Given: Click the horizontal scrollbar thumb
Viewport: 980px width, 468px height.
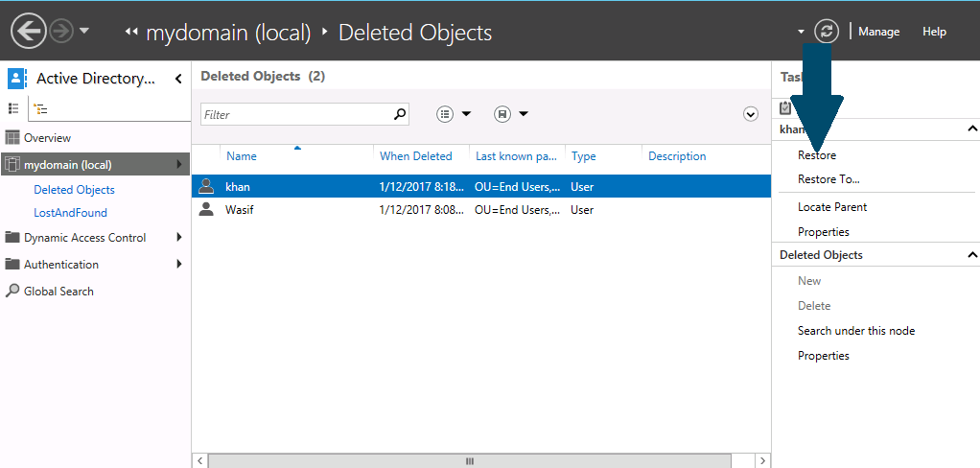Looking at the screenshot, I should [469, 461].
